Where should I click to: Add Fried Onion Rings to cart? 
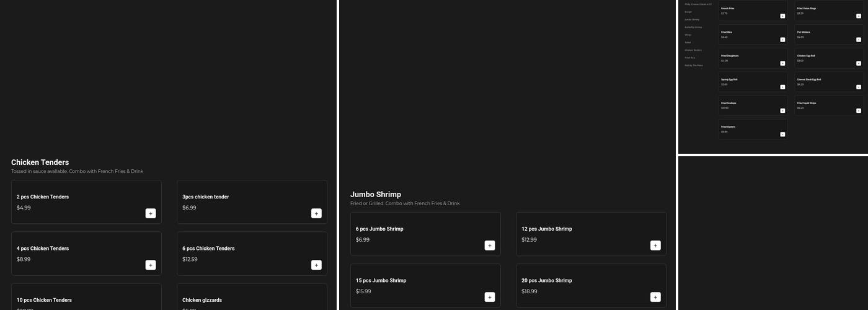(x=859, y=16)
